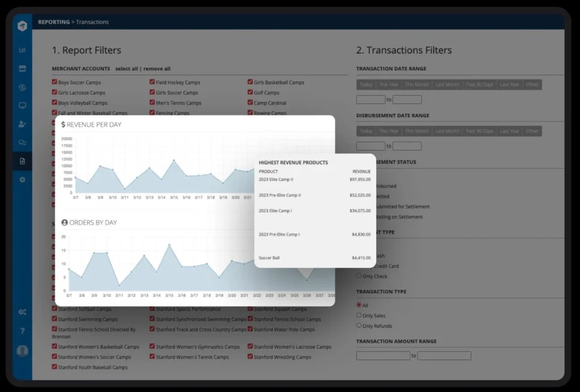Viewport: 580px width, 392px height.
Task: Click remove all for merchant accounts
Action: coord(157,69)
